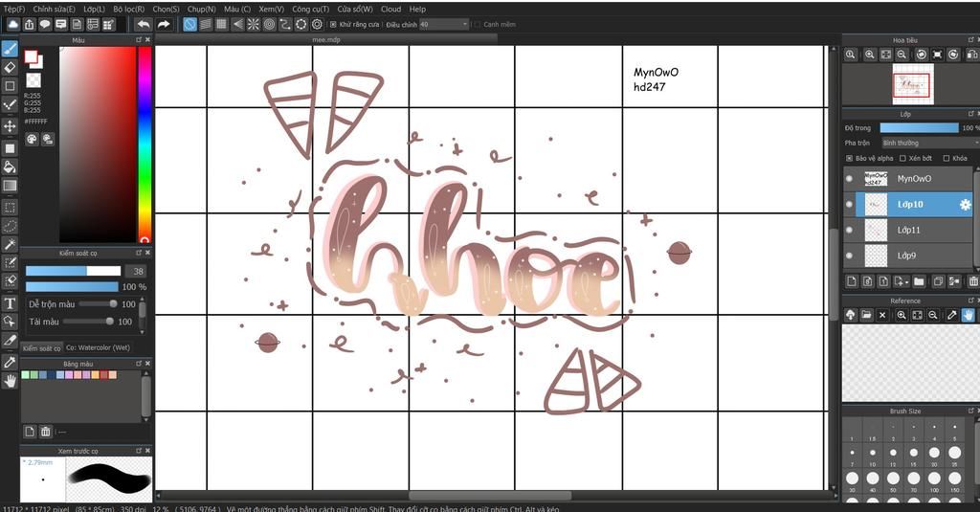Viewport: 980px width, 512px height.
Task: Toggle Khử răng cưa anti-aliasing checkbox
Action: (333, 24)
